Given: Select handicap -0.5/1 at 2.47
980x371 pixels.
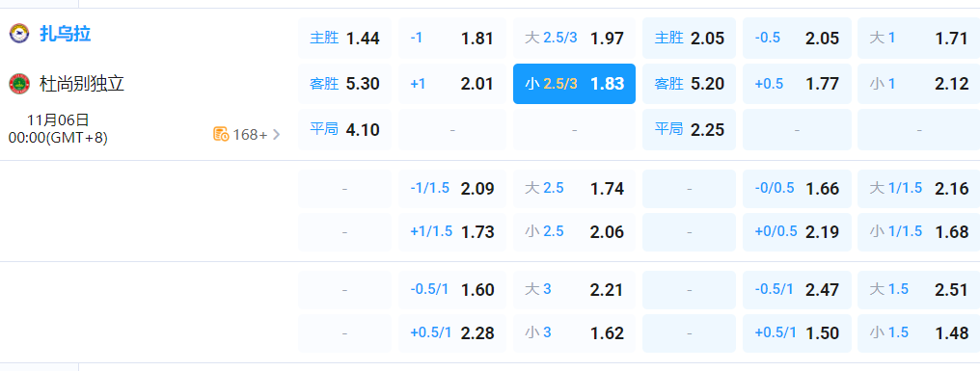Looking at the screenshot, I should (797, 290).
